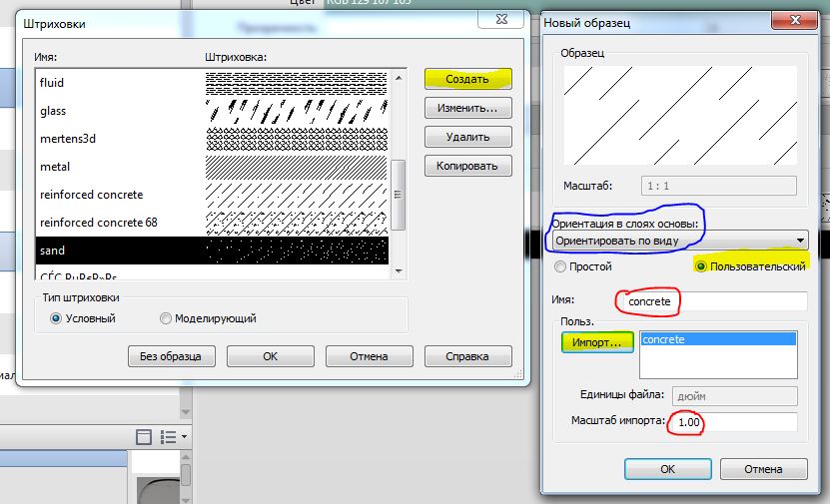Confirm Новый образец dialog with OK
The height and width of the screenshot is (504, 830).
coord(667,469)
